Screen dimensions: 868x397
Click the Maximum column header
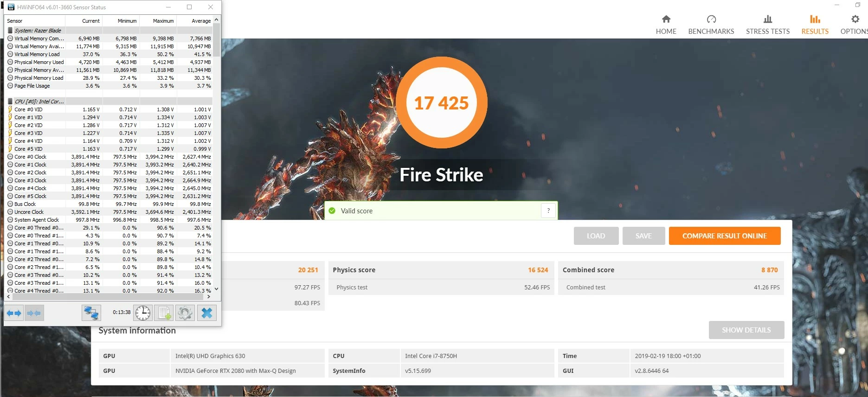[158, 21]
